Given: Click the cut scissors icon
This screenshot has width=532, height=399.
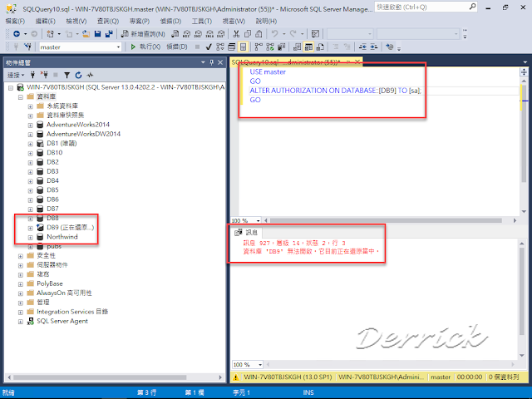Looking at the screenshot, I should (236, 34).
